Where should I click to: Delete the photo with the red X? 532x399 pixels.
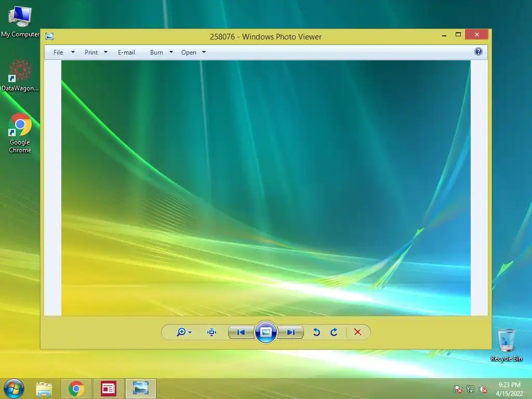357,332
